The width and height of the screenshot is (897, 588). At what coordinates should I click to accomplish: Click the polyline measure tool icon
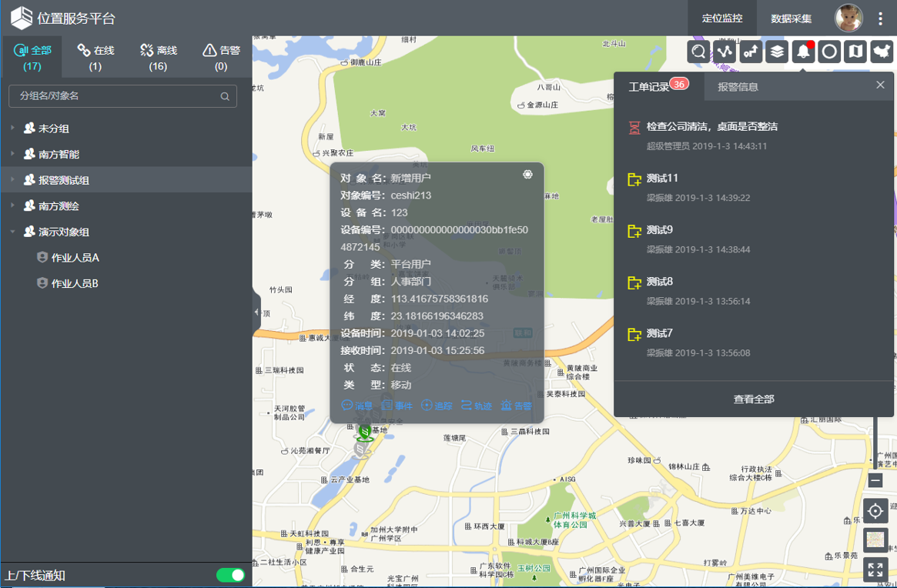tap(725, 52)
